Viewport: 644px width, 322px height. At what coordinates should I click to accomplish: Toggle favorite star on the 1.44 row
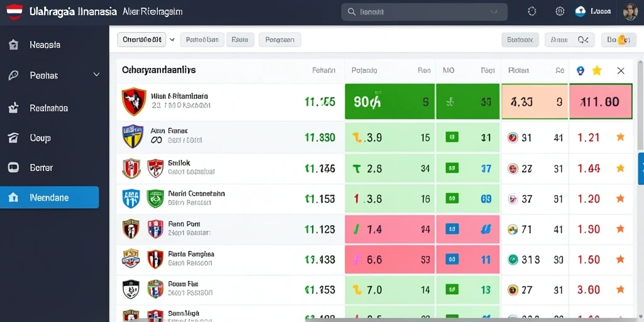pos(620,168)
